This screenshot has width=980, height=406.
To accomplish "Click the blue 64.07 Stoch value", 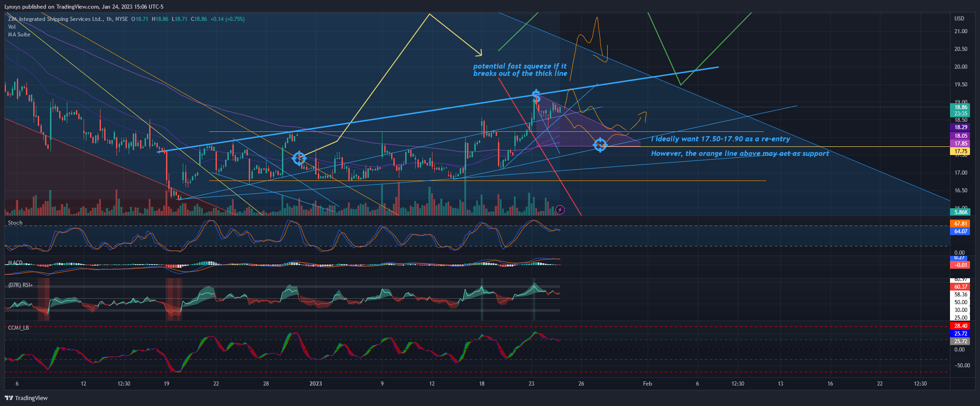I will [960, 231].
